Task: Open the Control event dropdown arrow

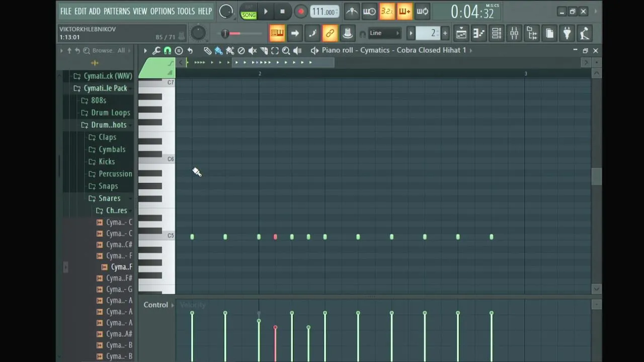Action: pos(172,305)
